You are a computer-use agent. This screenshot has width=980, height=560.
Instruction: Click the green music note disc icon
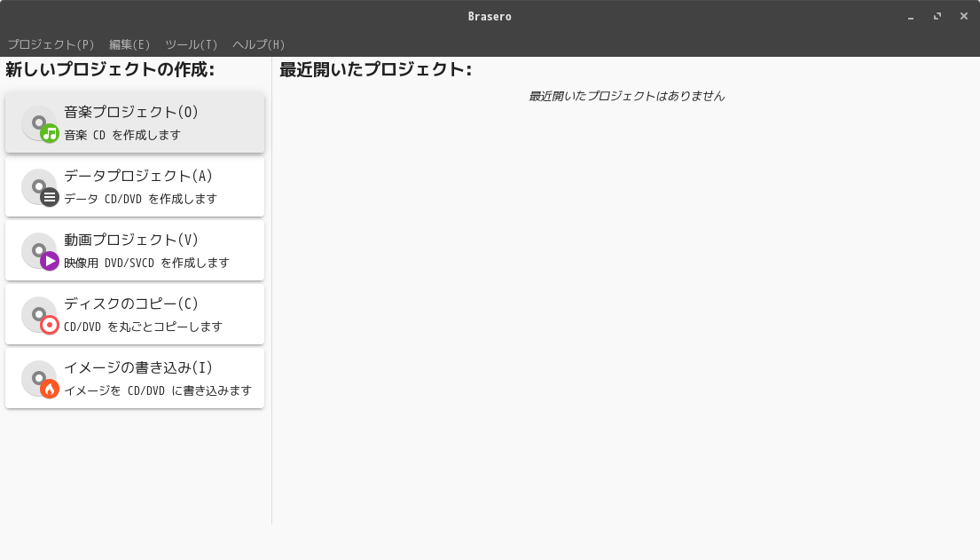coord(41,124)
